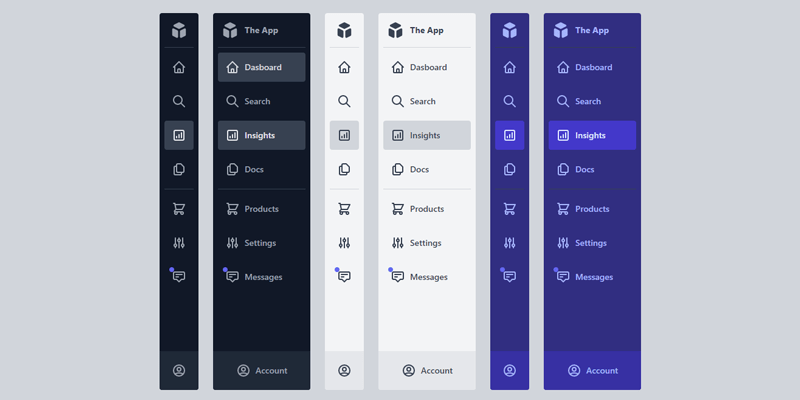Click shopping cart icon in light collapsed sidebar
Viewport: 800px width, 400px height.
point(344,209)
